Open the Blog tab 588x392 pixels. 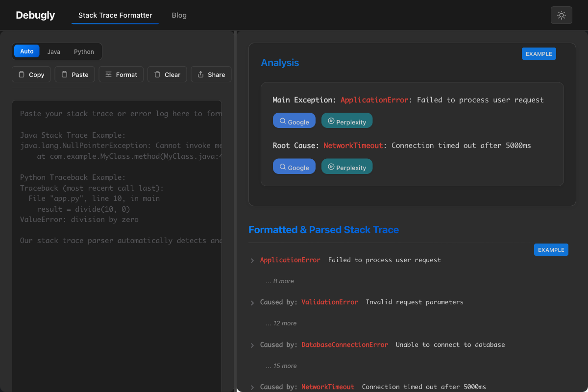(179, 15)
